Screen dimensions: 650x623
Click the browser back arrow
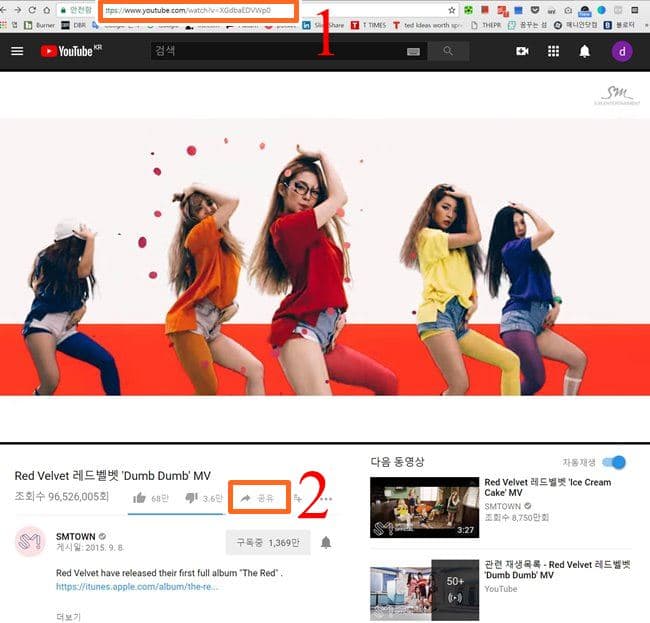3,10
